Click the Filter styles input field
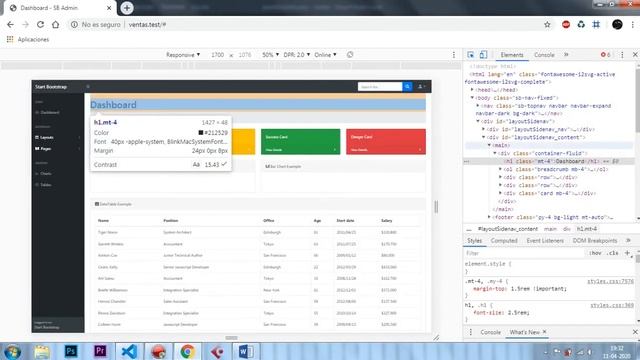Screen dimensions: 640x360 pyautogui.click(x=524, y=253)
